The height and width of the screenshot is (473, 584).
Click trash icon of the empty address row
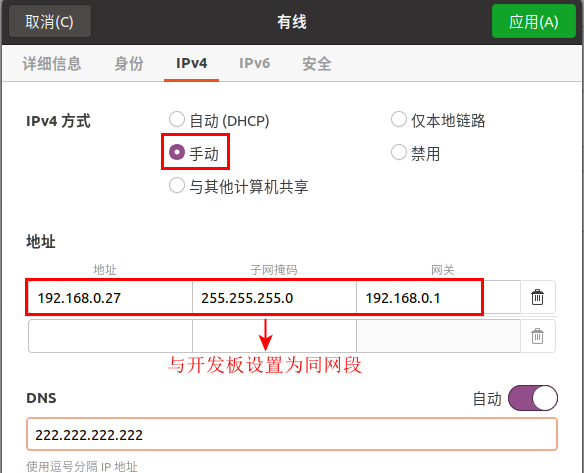coord(537,336)
